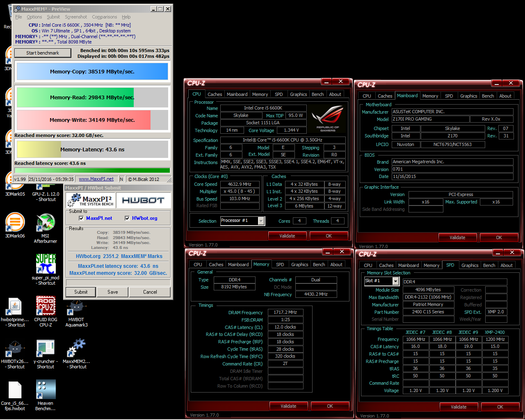Expand the Processor #1 selection dropdown
The height and width of the screenshot is (420, 525).
point(261,221)
